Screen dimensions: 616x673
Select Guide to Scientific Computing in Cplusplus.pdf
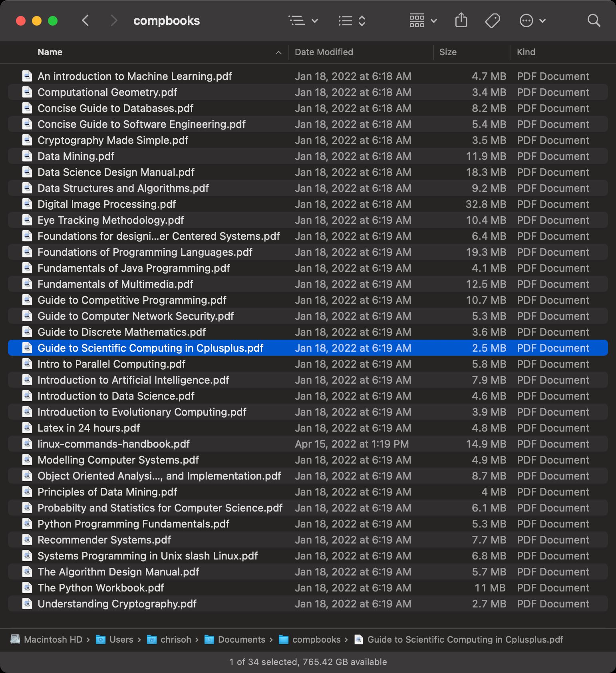click(308, 348)
